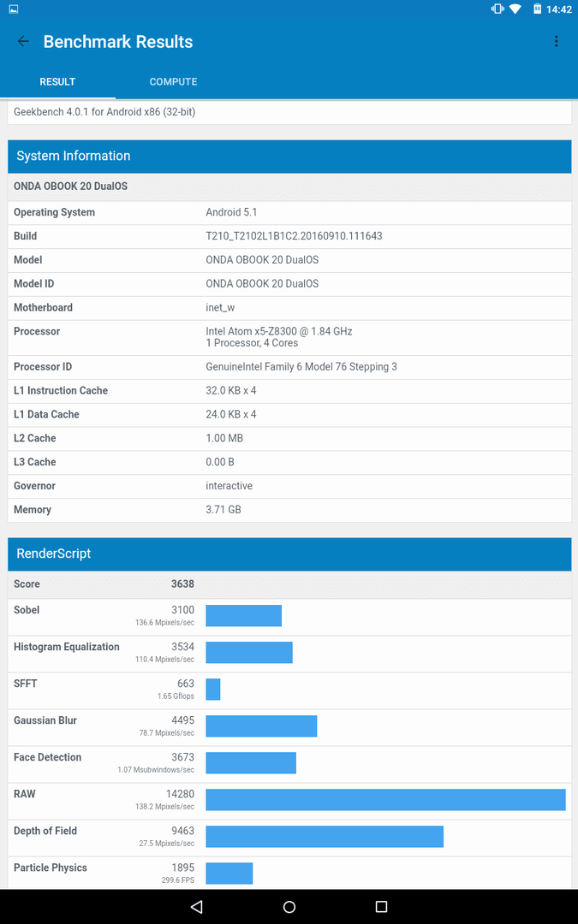Select the GenuineIntel Processor ID value
Image resolution: width=578 pixels, height=924 pixels.
[301, 366]
